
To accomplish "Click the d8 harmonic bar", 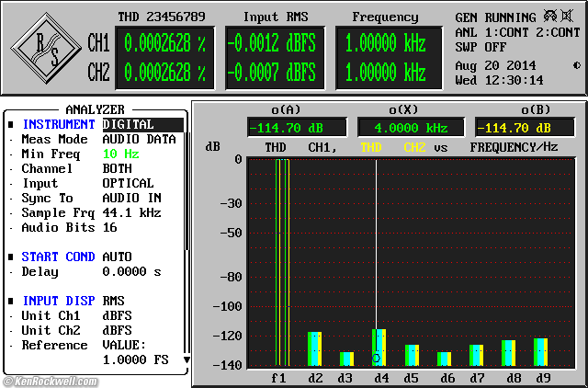I will (x=508, y=353).
